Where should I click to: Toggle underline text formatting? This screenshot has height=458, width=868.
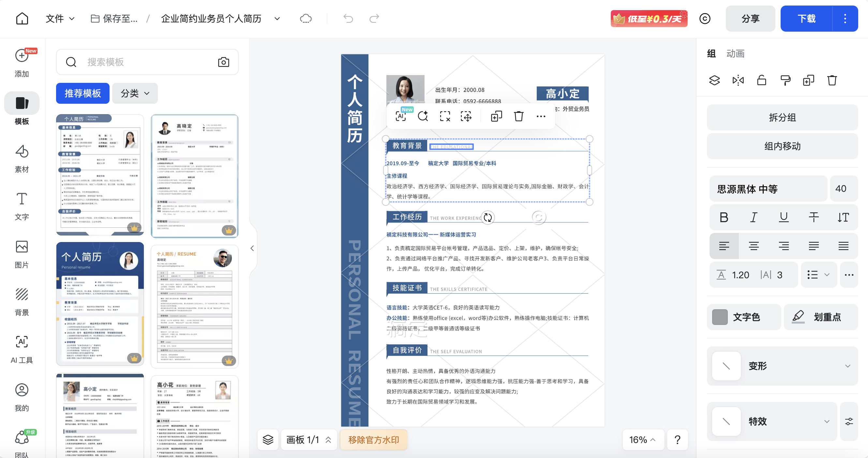click(784, 217)
